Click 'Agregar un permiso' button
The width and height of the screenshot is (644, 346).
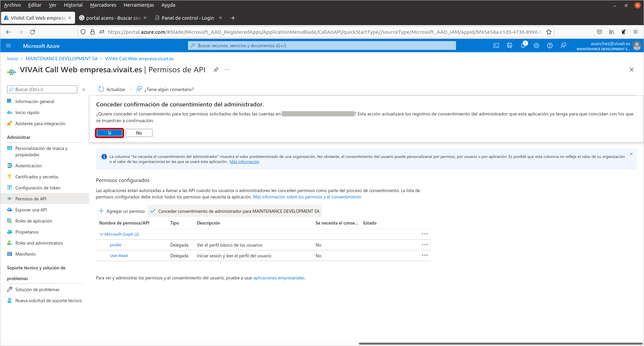[x=122, y=211]
